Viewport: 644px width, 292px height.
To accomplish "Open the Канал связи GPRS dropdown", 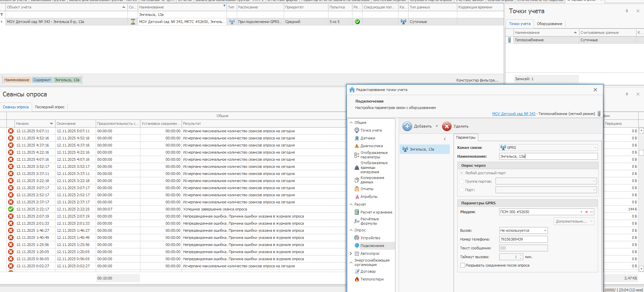I will (x=595, y=148).
